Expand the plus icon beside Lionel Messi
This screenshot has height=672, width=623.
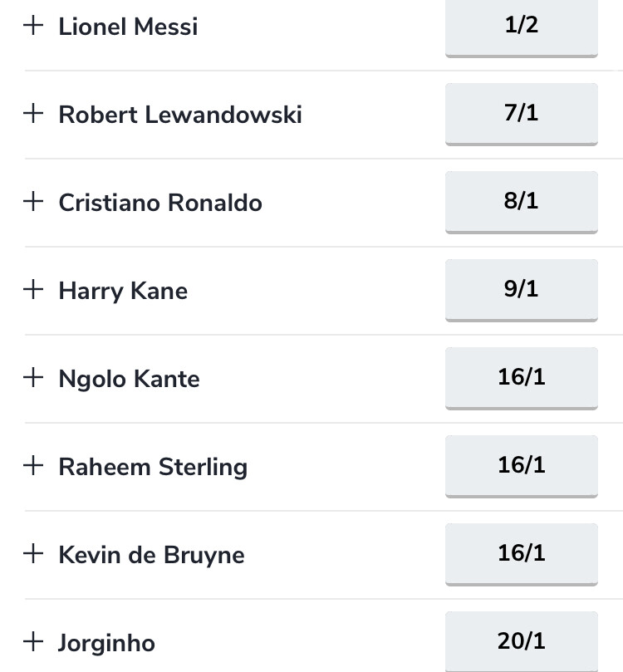33,26
